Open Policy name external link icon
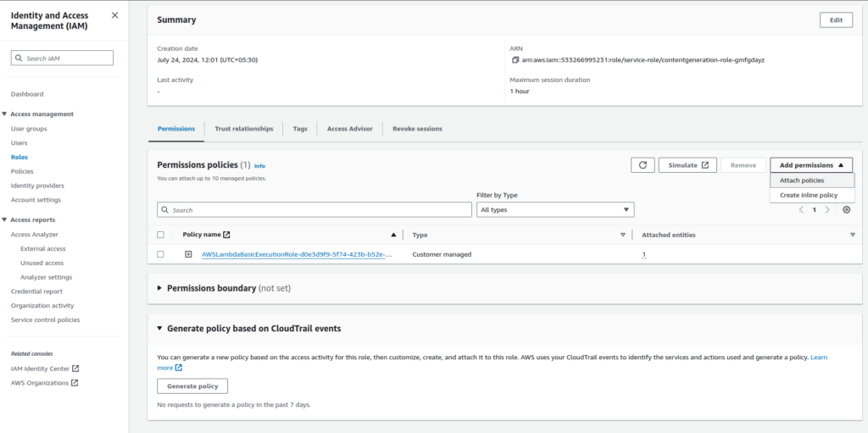The width and height of the screenshot is (868, 433). point(226,235)
